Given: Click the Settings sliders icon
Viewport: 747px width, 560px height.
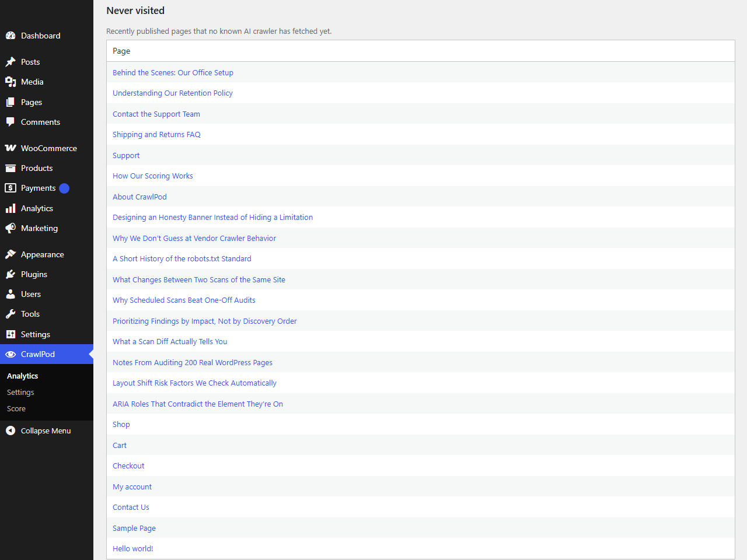Looking at the screenshot, I should (11, 334).
